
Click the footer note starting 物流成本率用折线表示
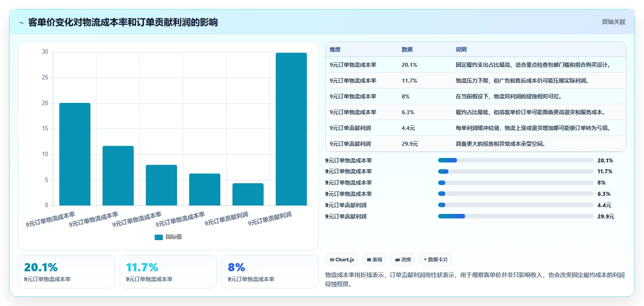pos(475,279)
